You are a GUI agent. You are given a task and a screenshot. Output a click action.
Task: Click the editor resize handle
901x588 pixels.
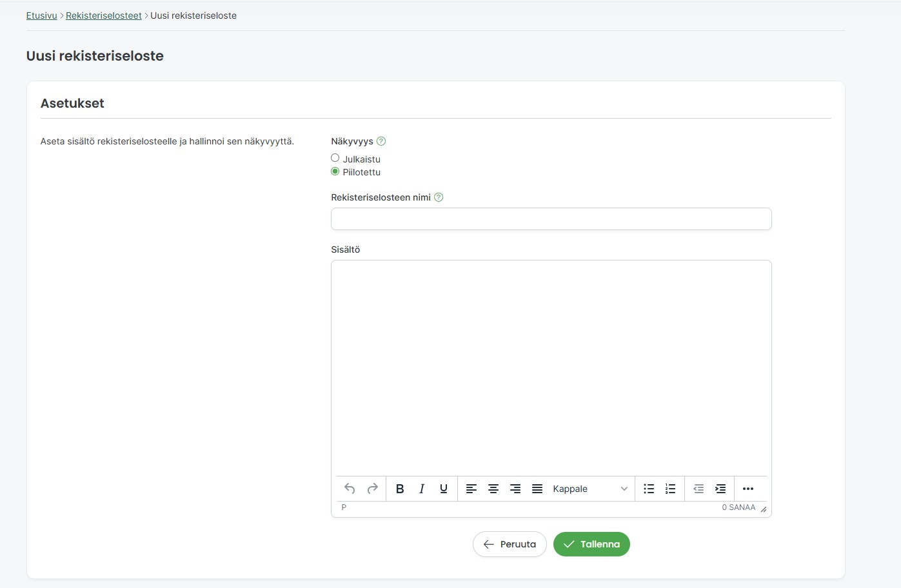click(764, 509)
